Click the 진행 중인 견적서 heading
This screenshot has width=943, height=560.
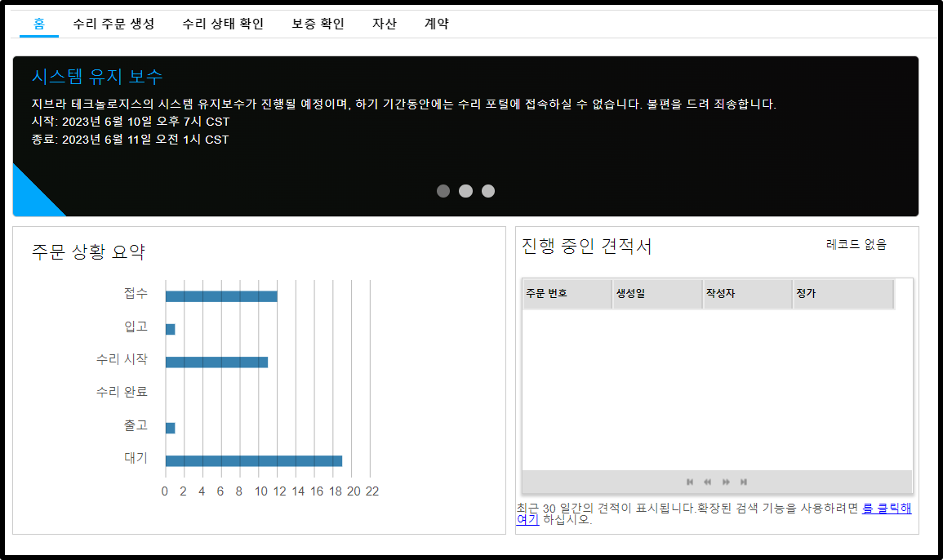pyautogui.click(x=587, y=246)
